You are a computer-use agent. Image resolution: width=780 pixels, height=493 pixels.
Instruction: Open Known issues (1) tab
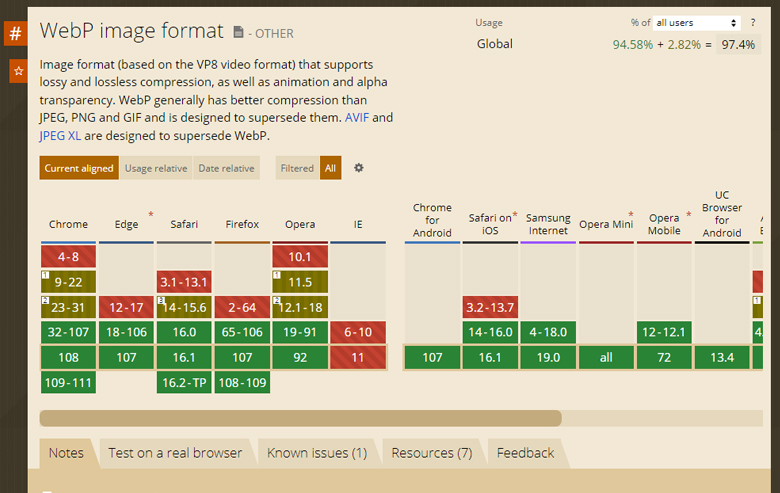(x=317, y=453)
